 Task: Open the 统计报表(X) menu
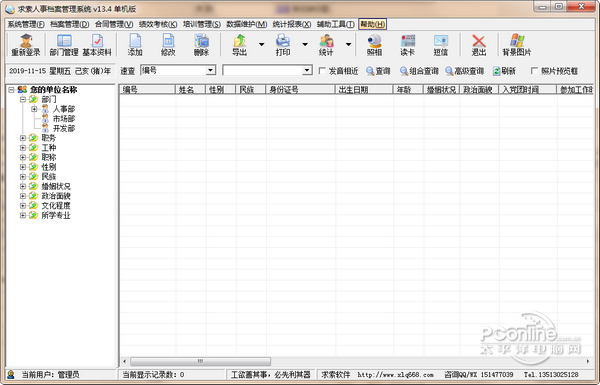(x=292, y=24)
